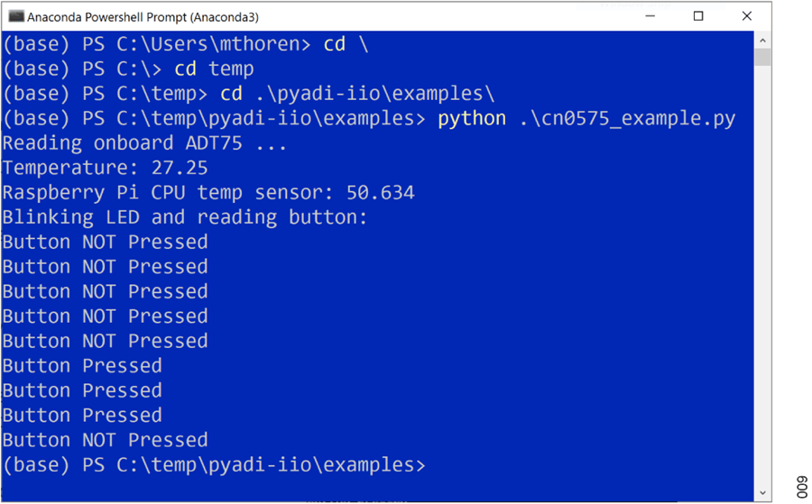Maximize the Anaconda Powershell Prompt window
This screenshot has width=812, height=504.
pyautogui.click(x=697, y=16)
